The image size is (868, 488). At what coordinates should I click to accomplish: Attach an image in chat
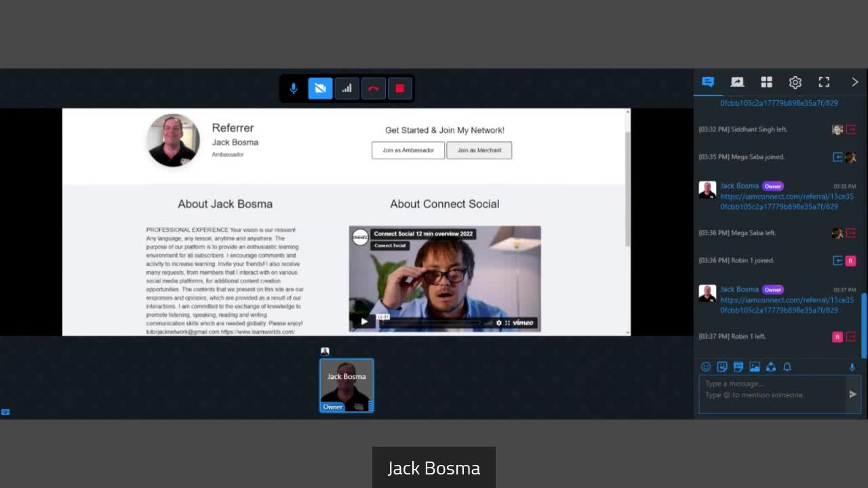755,367
